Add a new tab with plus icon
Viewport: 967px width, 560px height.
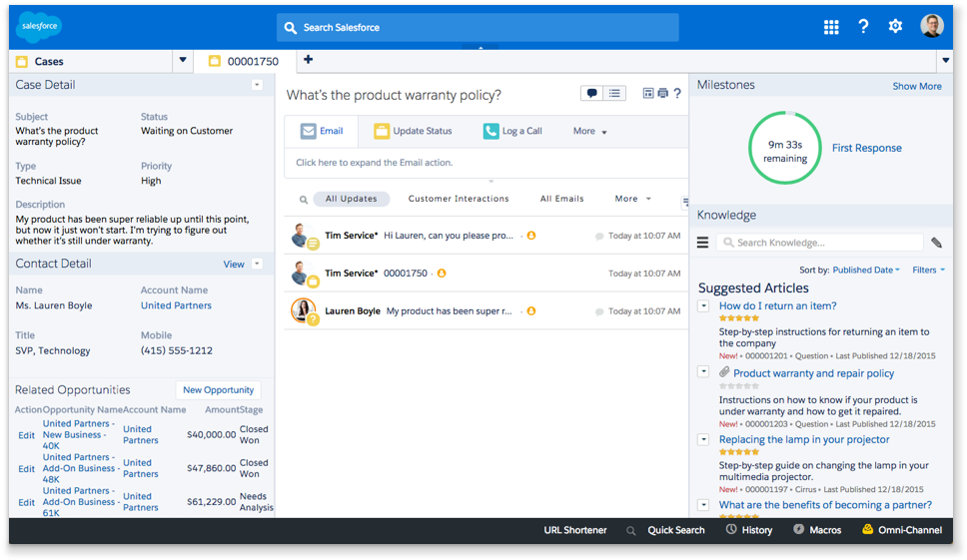(308, 60)
